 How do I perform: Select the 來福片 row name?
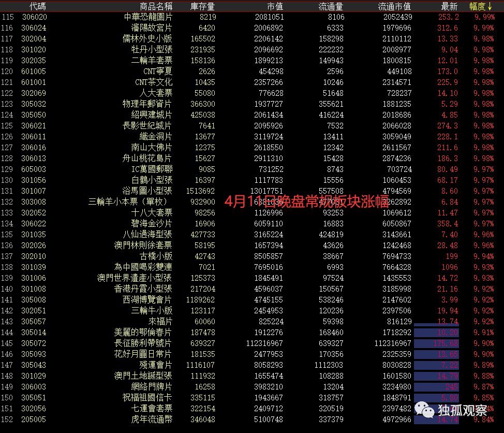(x=160, y=322)
